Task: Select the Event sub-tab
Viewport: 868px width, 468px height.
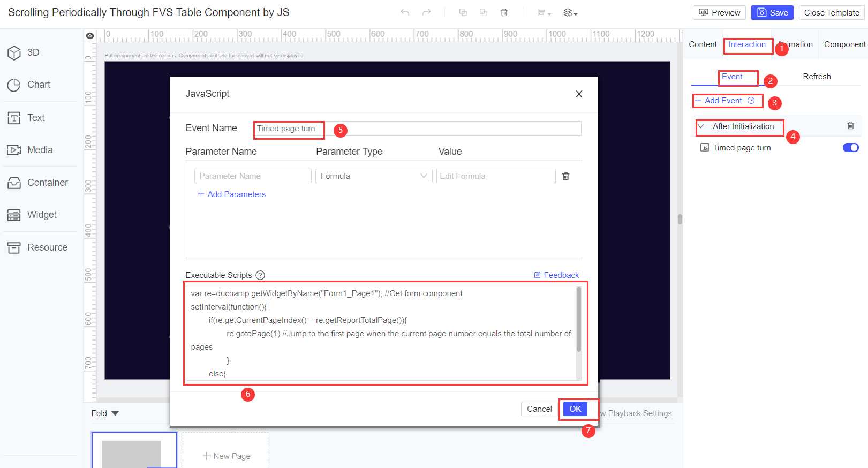Action: click(732, 77)
